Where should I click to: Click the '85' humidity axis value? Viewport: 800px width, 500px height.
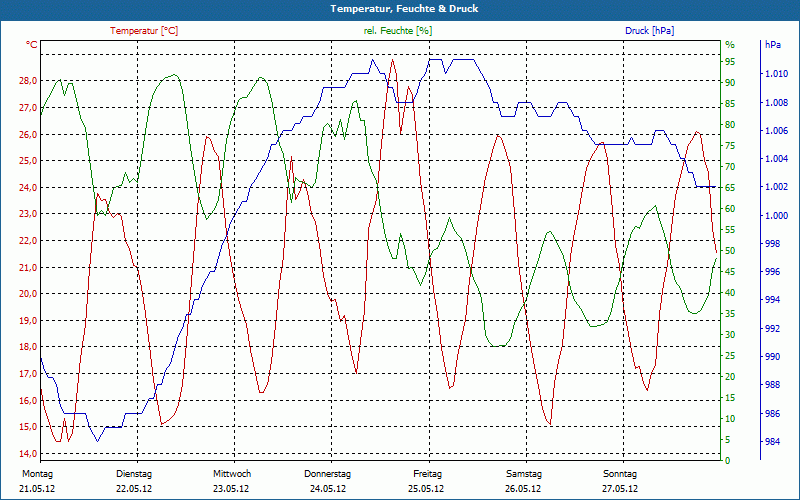coord(731,104)
